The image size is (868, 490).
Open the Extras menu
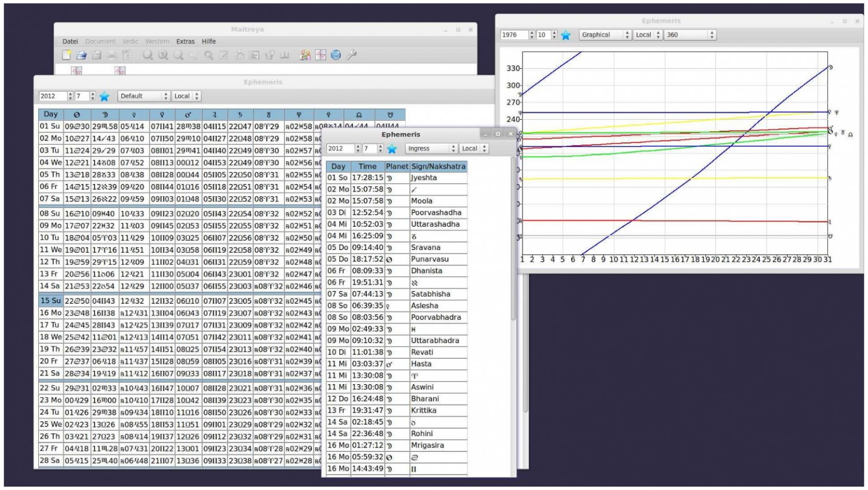(x=185, y=41)
